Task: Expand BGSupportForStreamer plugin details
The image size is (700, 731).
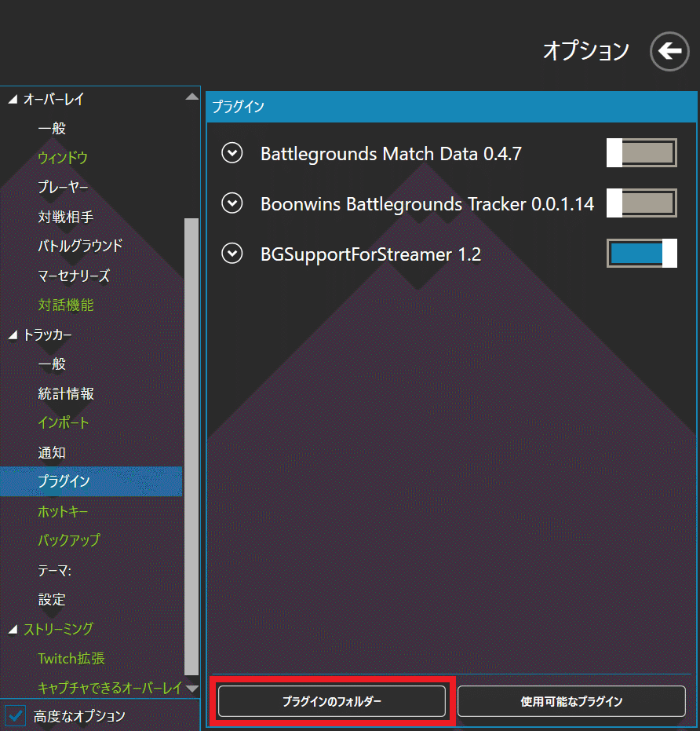Action: [232, 253]
